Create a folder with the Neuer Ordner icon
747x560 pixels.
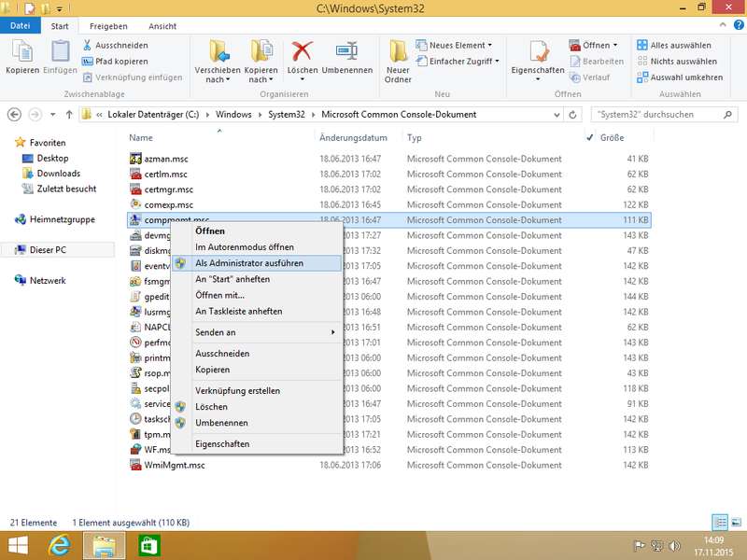tap(398, 52)
